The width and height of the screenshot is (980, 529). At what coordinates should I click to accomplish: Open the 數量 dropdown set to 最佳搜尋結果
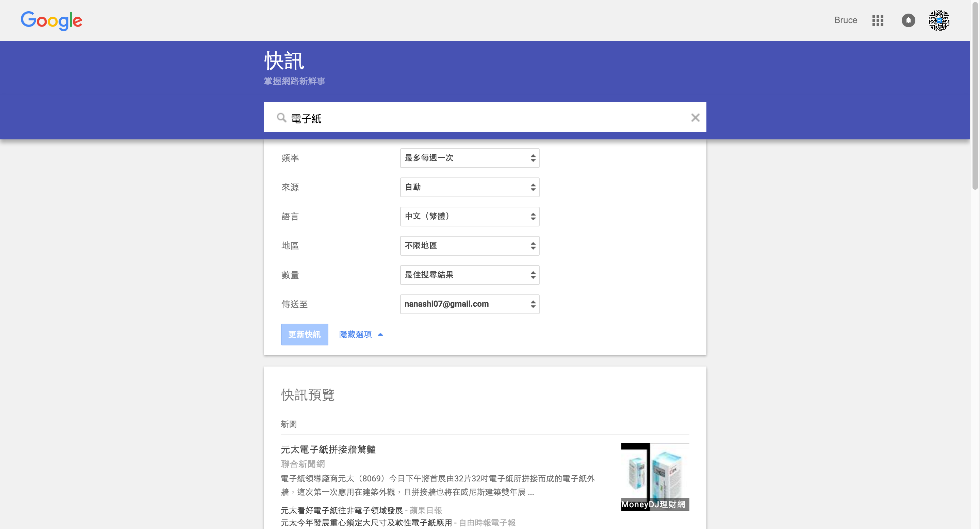[x=470, y=275]
